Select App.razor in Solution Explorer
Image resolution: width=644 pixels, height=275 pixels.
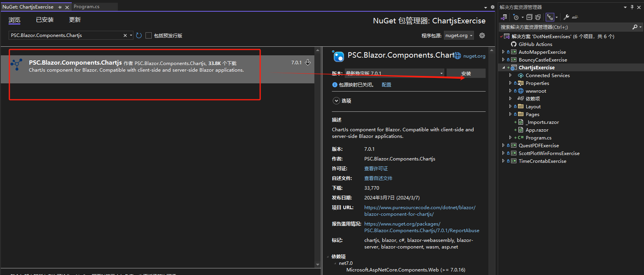pyautogui.click(x=537, y=130)
